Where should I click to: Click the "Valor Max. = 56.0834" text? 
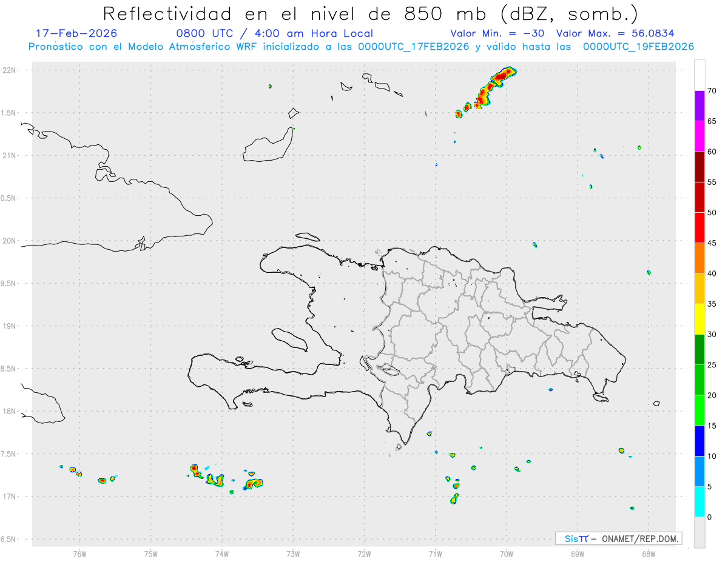(x=615, y=33)
